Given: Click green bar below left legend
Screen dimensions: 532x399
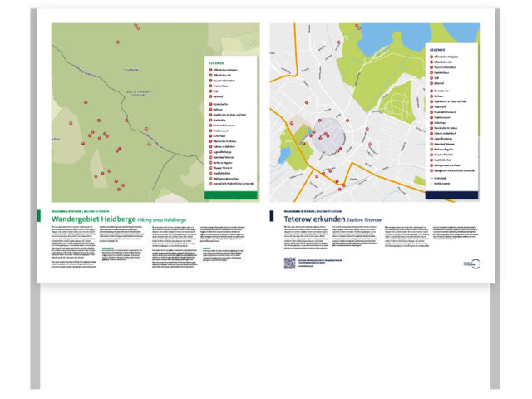Looking at the screenshot, I should click(x=231, y=195).
